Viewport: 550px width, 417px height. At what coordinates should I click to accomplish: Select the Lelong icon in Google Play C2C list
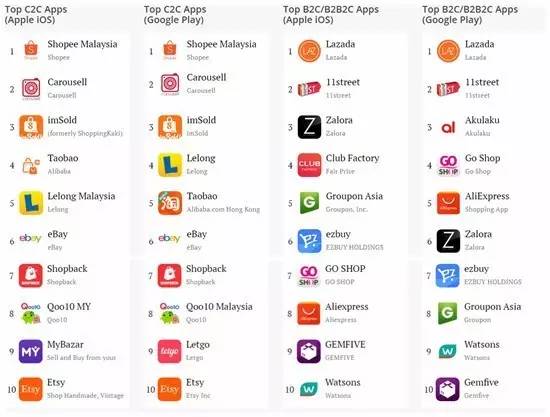(170, 165)
